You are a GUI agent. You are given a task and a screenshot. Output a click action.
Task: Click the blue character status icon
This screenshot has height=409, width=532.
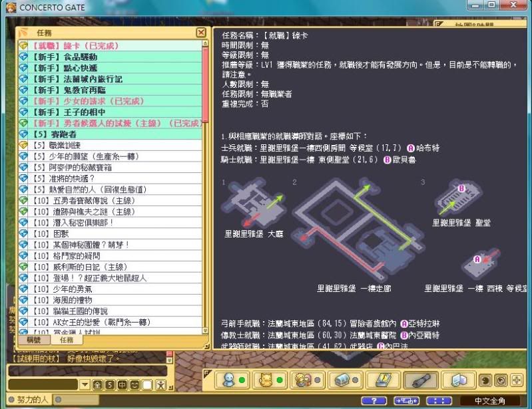coord(229,380)
